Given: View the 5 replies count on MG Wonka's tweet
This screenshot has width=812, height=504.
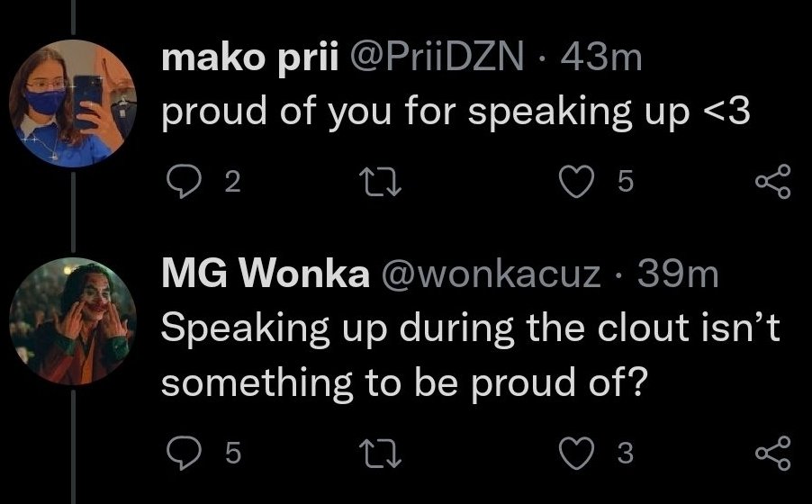Looking at the screenshot, I should 232,454.
